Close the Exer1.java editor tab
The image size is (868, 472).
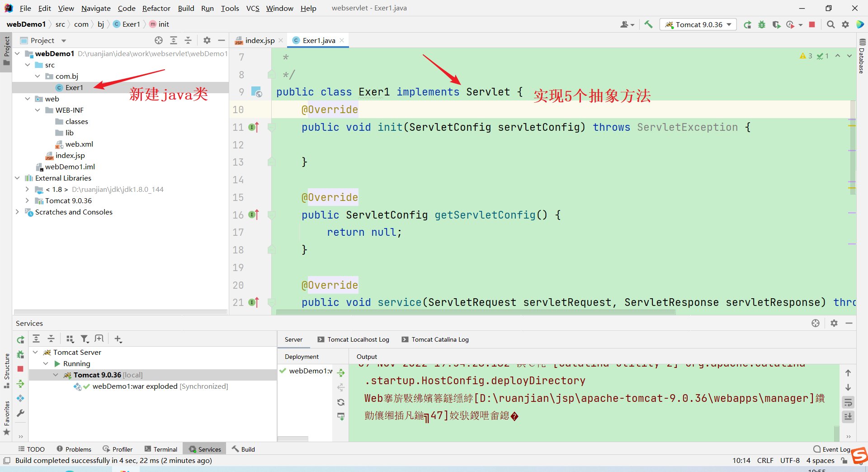click(342, 40)
